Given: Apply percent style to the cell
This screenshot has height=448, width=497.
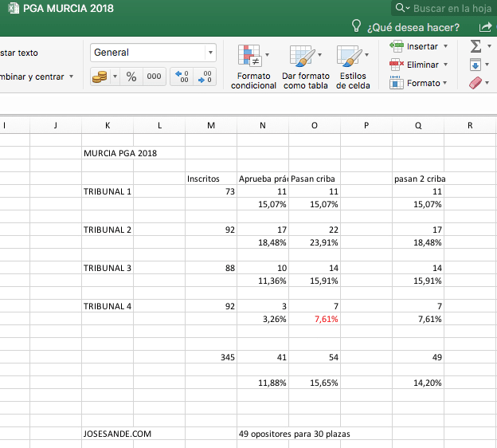Looking at the screenshot, I should click(x=131, y=77).
